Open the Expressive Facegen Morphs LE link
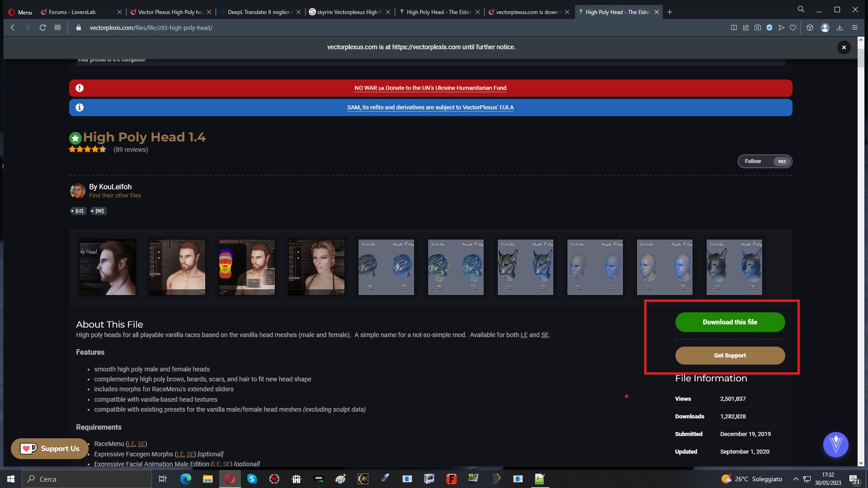 point(180,455)
